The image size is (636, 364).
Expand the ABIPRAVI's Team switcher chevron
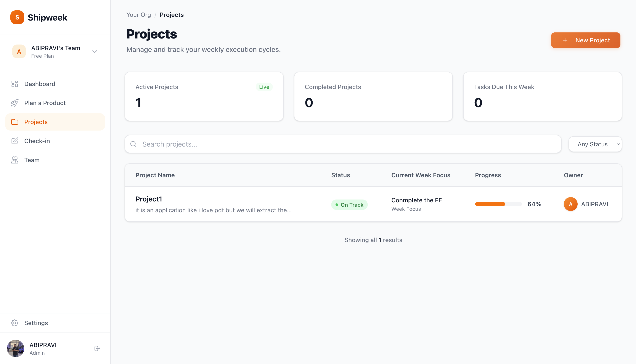[95, 51]
